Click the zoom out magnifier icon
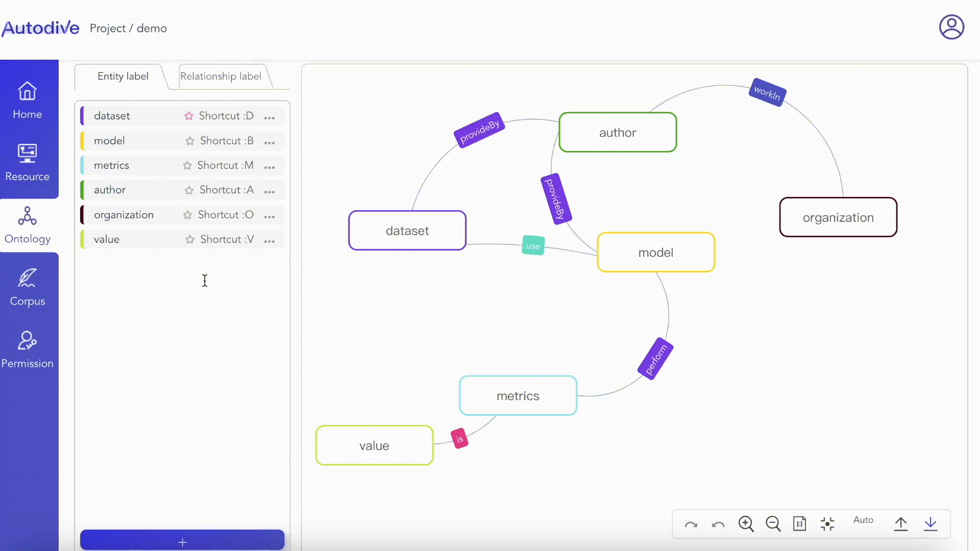Screen dimensions: 980x551 773,523
